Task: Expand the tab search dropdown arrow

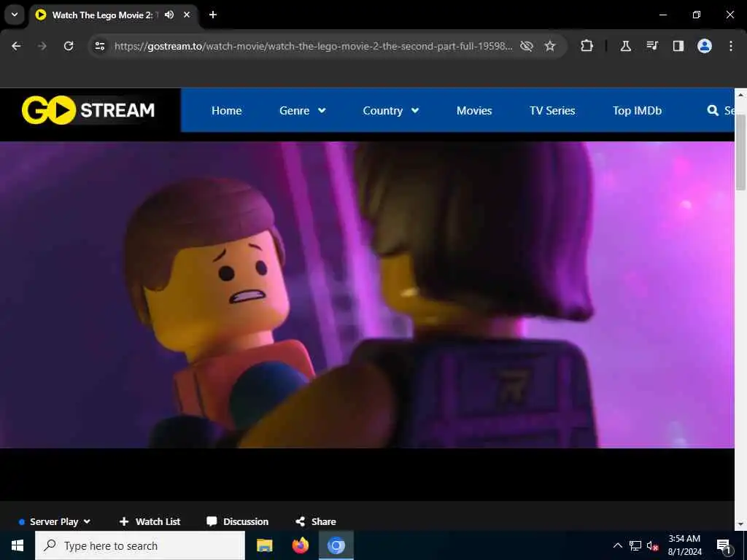Action: [x=15, y=15]
